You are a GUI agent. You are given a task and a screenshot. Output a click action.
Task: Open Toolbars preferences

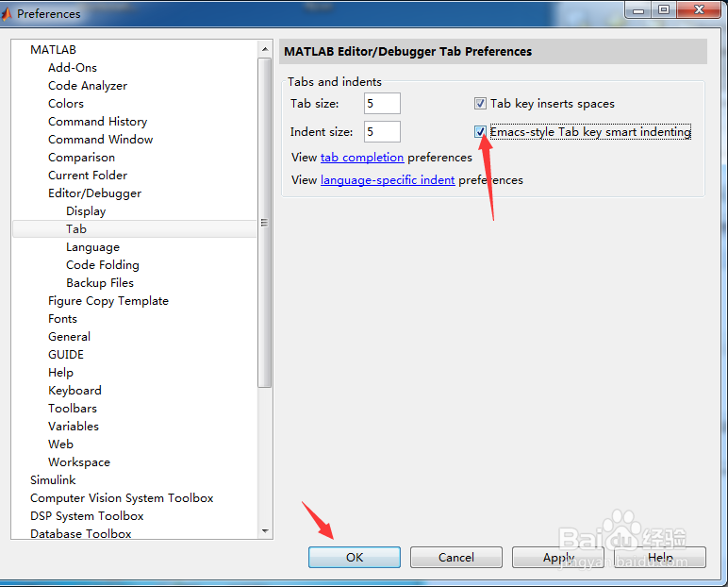(x=73, y=409)
